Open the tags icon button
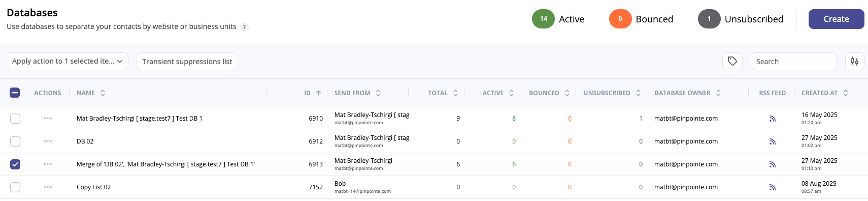This screenshot has height=201, width=868. click(732, 61)
